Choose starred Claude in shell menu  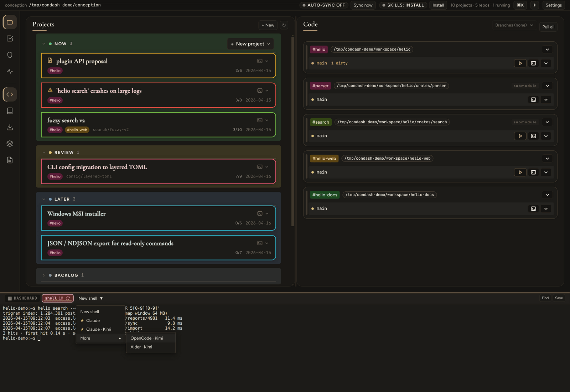coord(100,320)
